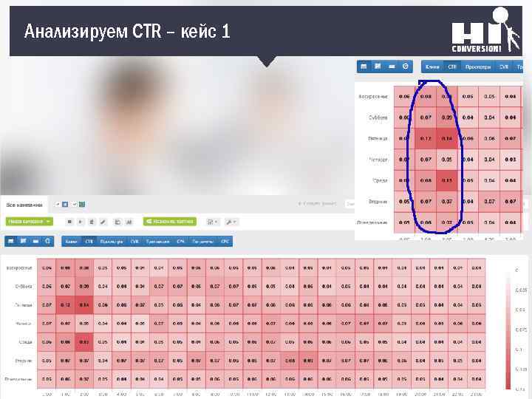Click the 0.14 Friday cell in upper inset heatmap
Image resolution: width=532 pixels, height=399 pixels.
(447, 138)
